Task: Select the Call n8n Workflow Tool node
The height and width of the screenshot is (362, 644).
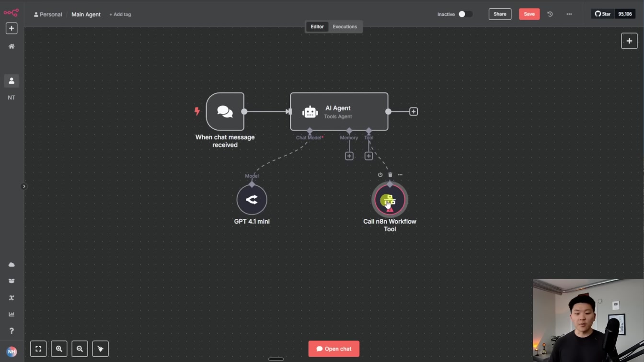Action: (x=390, y=200)
